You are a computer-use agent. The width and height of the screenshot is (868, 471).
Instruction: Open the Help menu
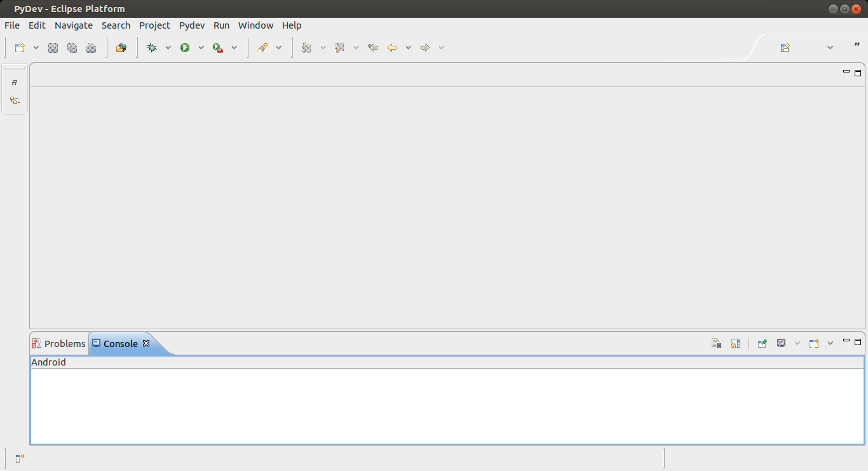292,25
